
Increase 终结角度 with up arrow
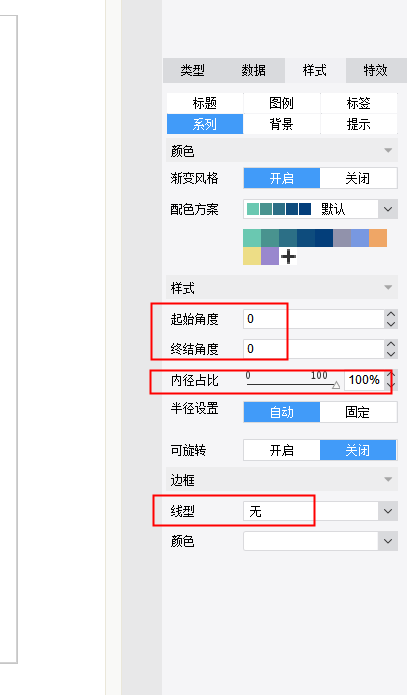[391, 344]
